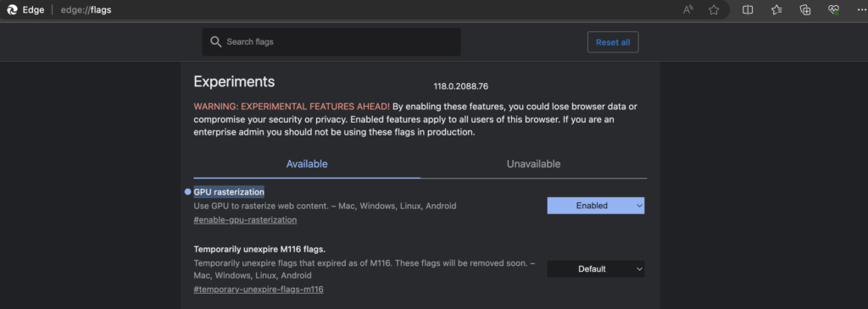Viewport: 868px width, 309px height.
Task: Click the Reset all button
Action: [613, 42]
